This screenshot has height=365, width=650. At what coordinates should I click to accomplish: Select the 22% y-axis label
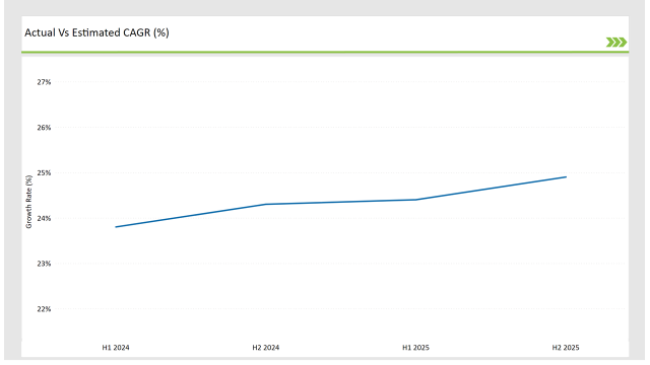coord(44,309)
